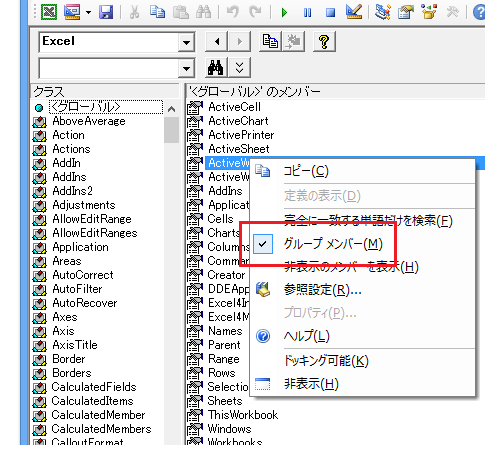Toggle Design Mode icon

click(354, 12)
